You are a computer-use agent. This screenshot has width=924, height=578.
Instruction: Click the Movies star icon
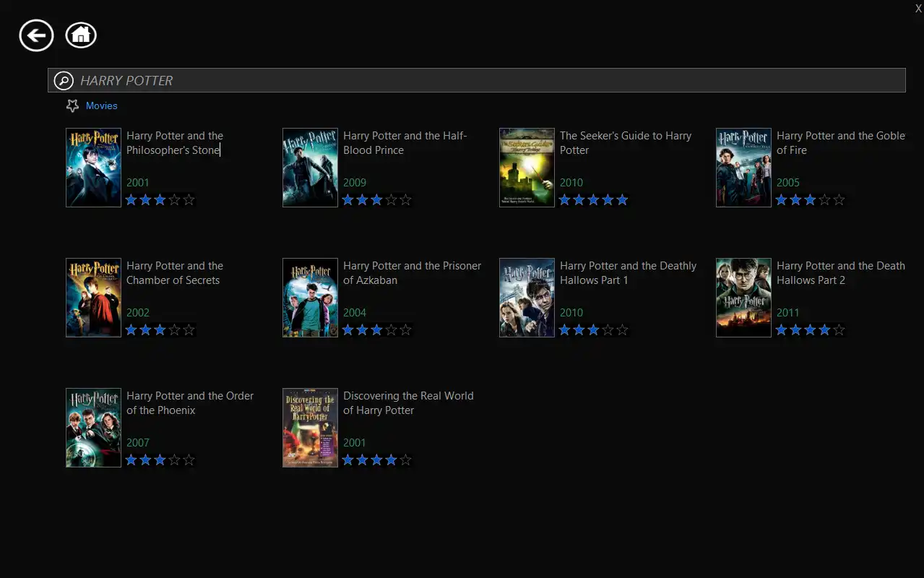pyautogui.click(x=72, y=105)
